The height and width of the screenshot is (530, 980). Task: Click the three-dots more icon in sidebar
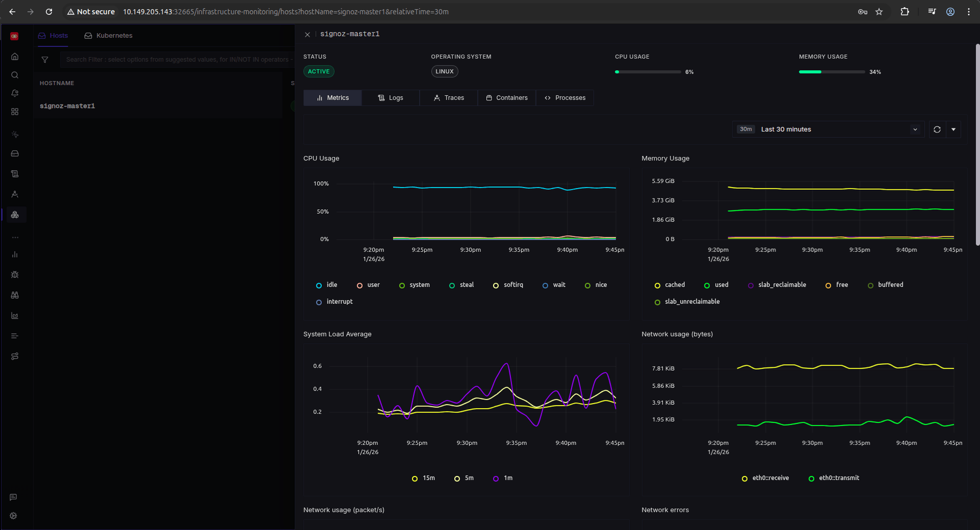[15, 237]
